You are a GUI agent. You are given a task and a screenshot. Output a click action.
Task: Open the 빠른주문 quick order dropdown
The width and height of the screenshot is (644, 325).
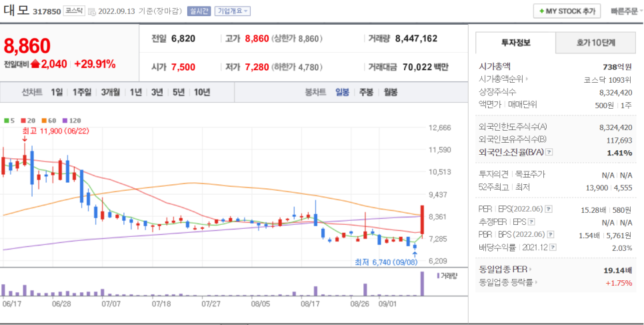click(x=627, y=11)
